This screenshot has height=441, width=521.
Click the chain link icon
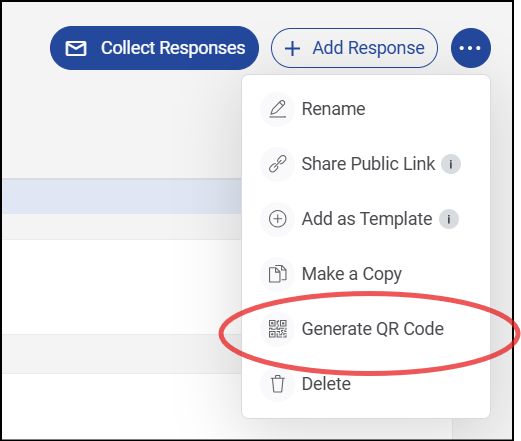tap(277, 164)
